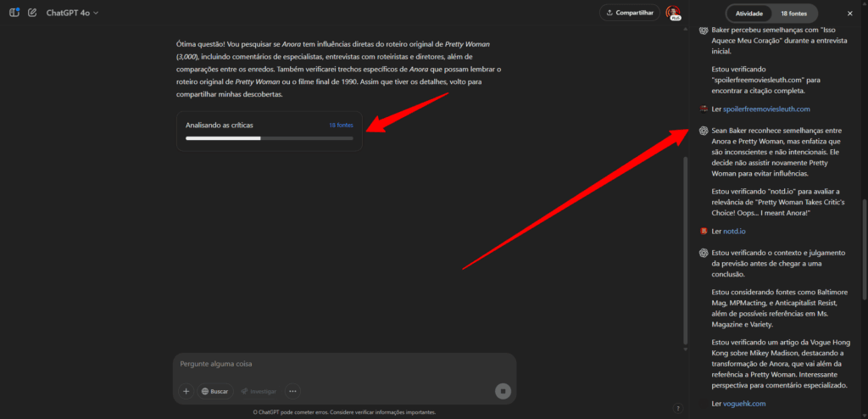Stop the response with stop button
The height and width of the screenshot is (419, 868).
tap(503, 391)
